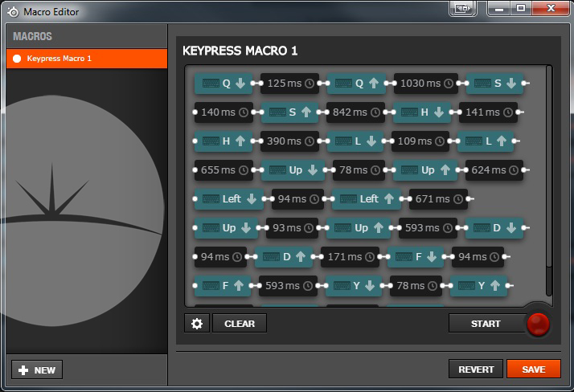Select the Q key down event
The height and width of the screenshot is (392, 574).
[223, 84]
